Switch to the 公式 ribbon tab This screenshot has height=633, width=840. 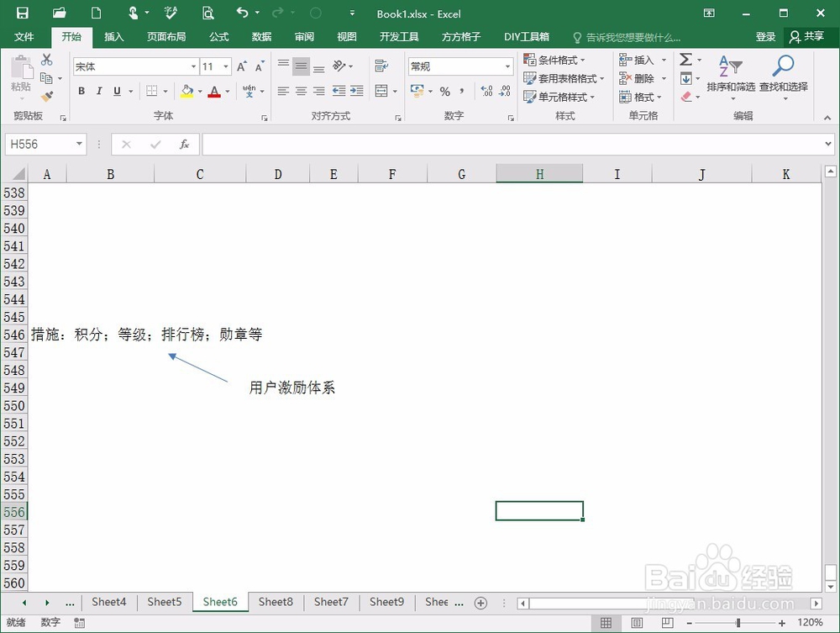(x=219, y=36)
